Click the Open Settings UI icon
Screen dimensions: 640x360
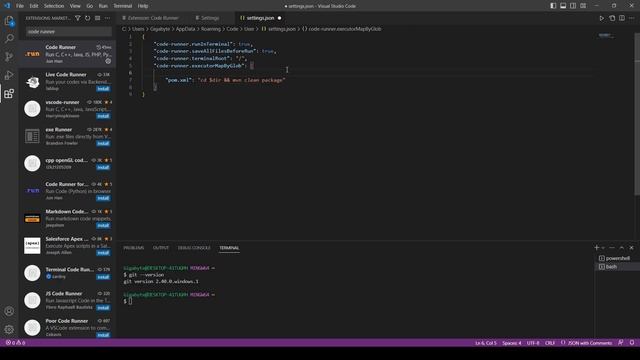612,18
